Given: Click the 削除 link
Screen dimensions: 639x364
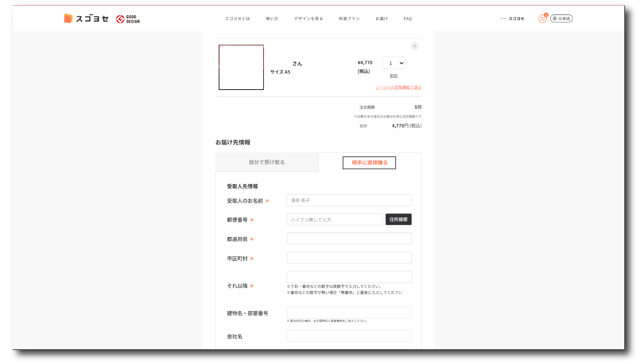Looking at the screenshot, I should coord(394,76).
